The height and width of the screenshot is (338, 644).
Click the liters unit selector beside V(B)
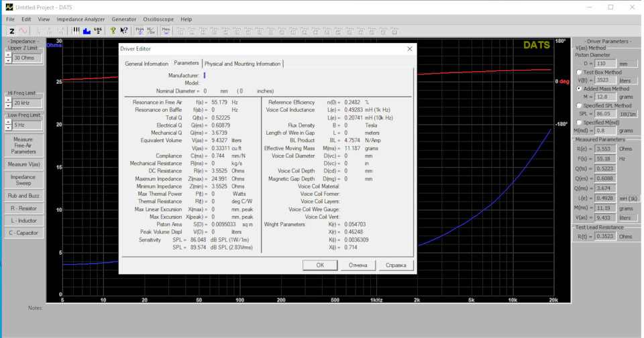coord(628,80)
